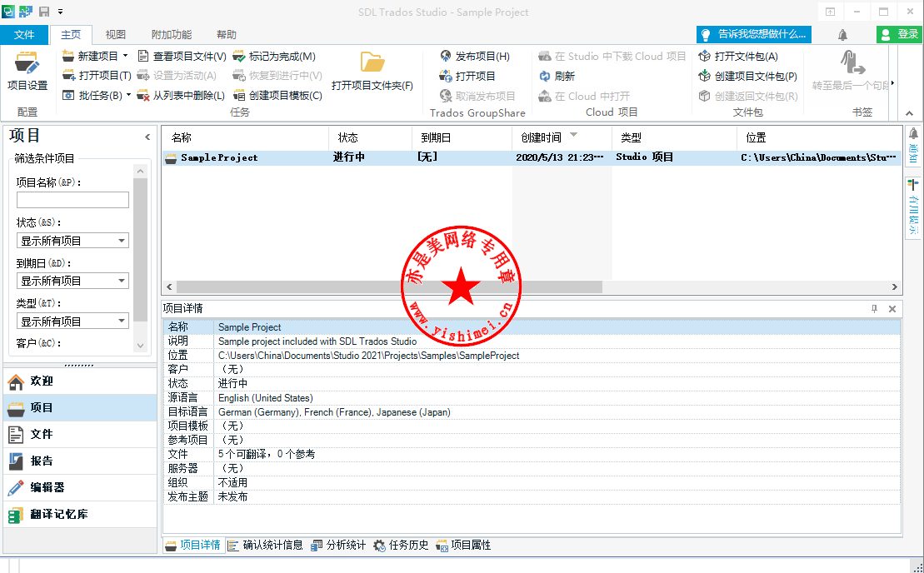This screenshot has width=924, height=573.
Task: Open the 附加功能 ribbon tab
Action: [172, 35]
